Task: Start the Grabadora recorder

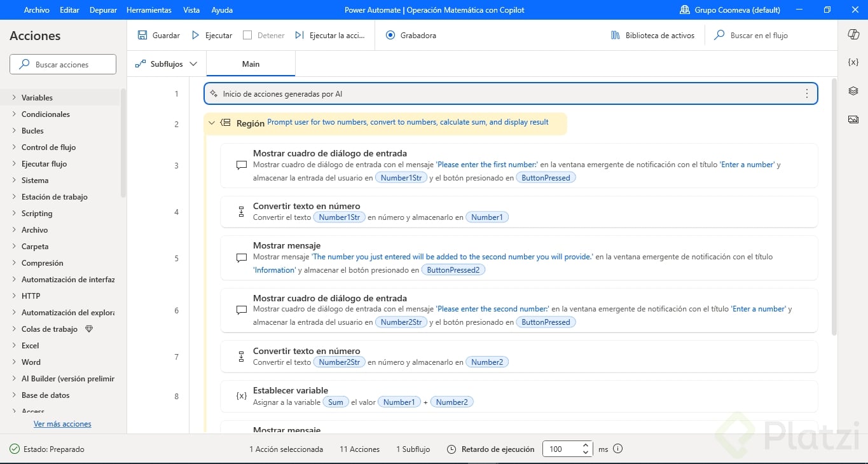Action: click(x=411, y=36)
